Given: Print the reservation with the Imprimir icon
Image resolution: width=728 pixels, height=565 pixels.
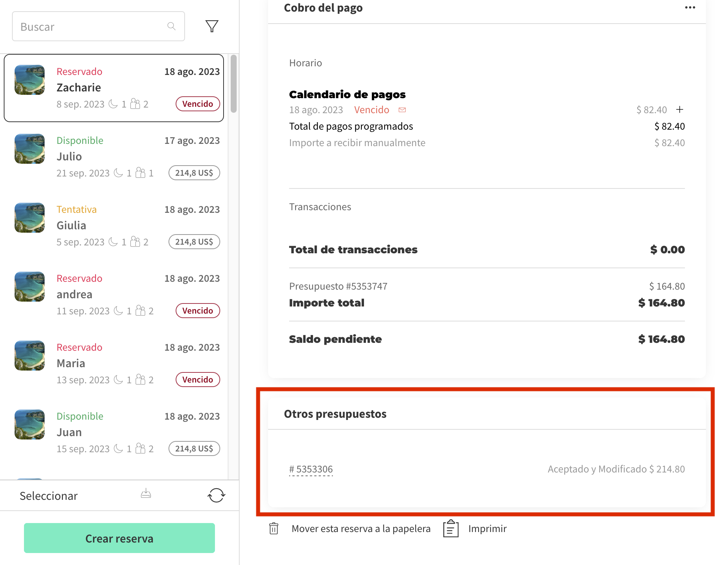Looking at the screenshot, I should coord(451,528).
